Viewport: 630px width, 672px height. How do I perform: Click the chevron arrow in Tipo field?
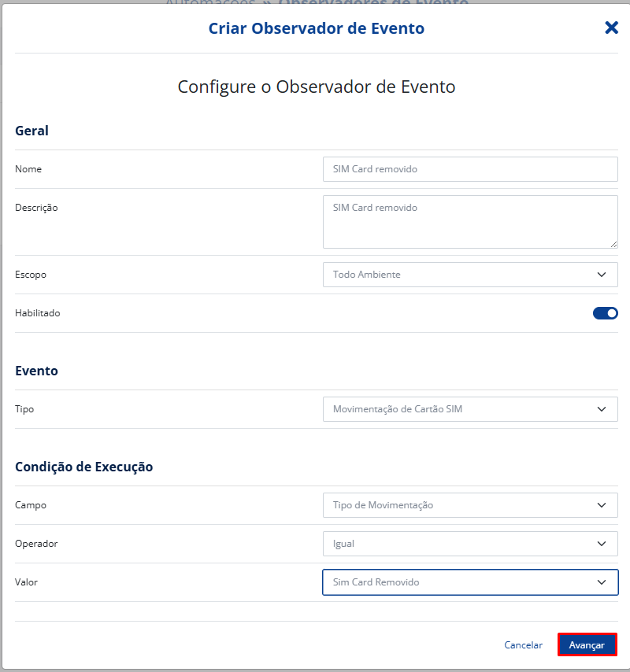click(602, 409)
